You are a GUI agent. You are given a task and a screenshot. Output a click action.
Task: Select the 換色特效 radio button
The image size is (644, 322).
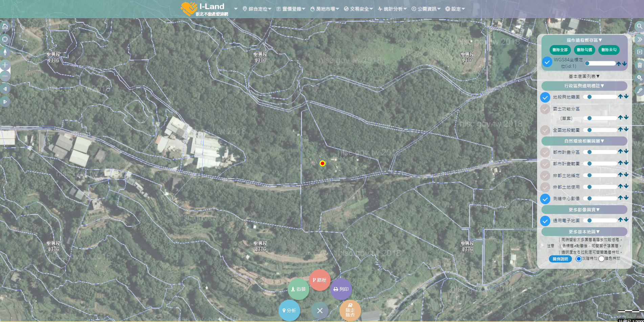coord(601,259)
